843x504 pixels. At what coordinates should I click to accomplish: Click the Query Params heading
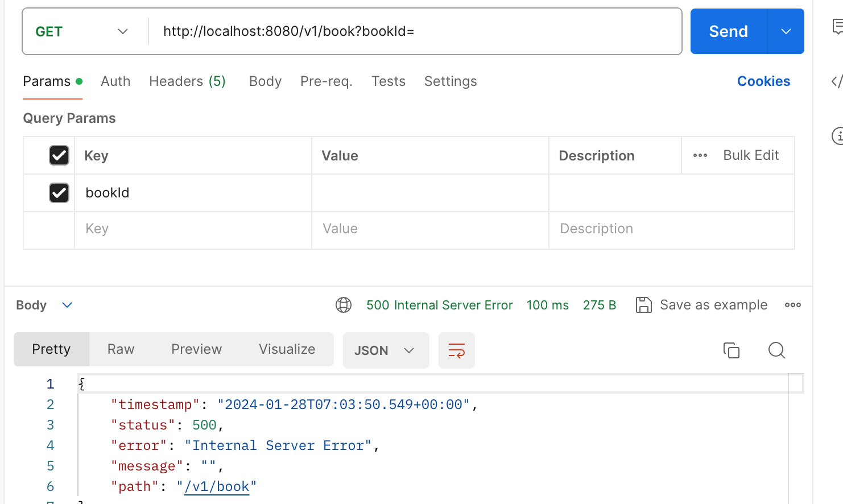69,118
